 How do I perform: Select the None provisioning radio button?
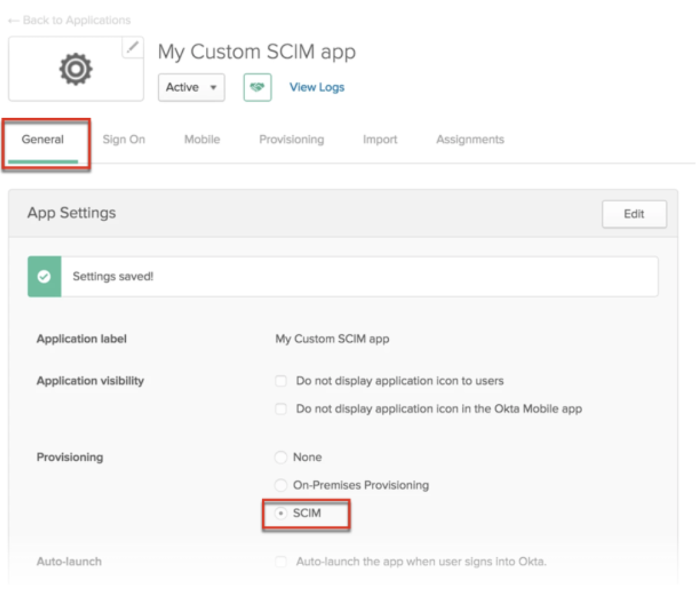[x=280, y=457]
